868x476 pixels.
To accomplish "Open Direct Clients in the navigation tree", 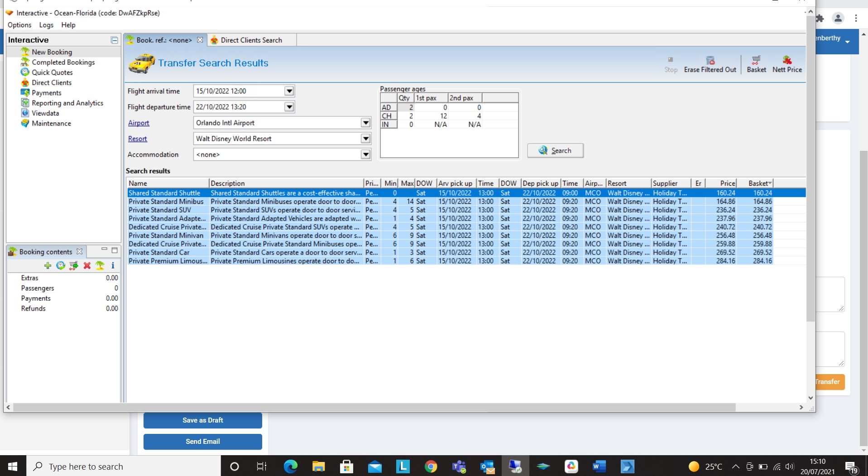I will click(x=51, y=82).
